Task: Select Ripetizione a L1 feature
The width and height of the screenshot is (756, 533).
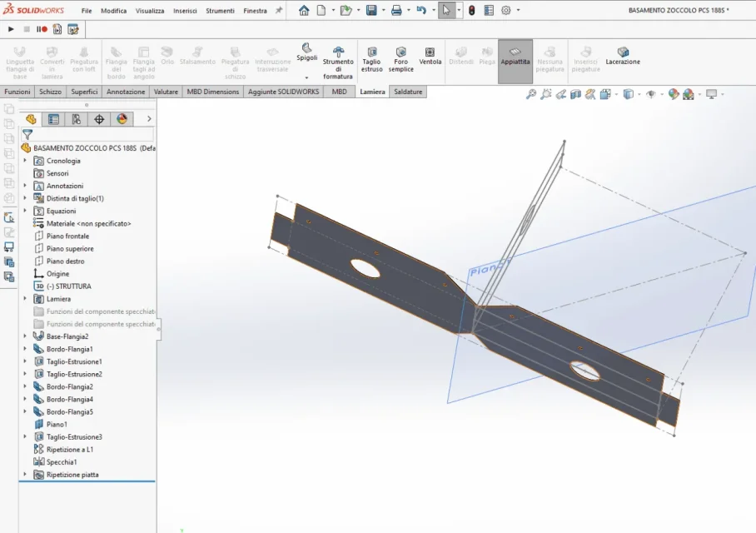Action: [x=69, y=449]
